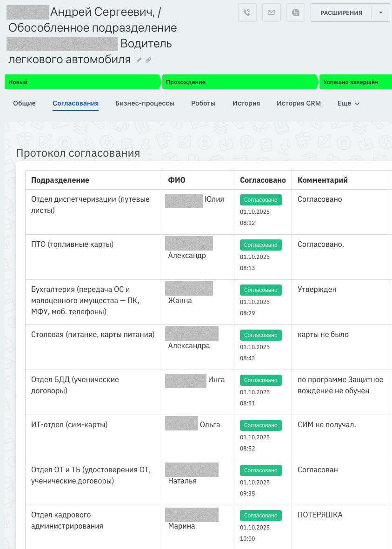Select the Успешно завершён stage

point(356,82)
